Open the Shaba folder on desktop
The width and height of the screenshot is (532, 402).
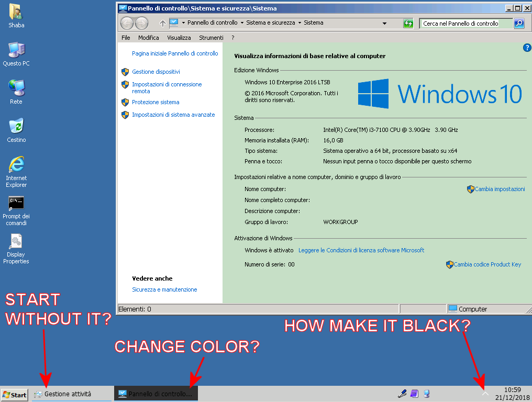(16, 16)
